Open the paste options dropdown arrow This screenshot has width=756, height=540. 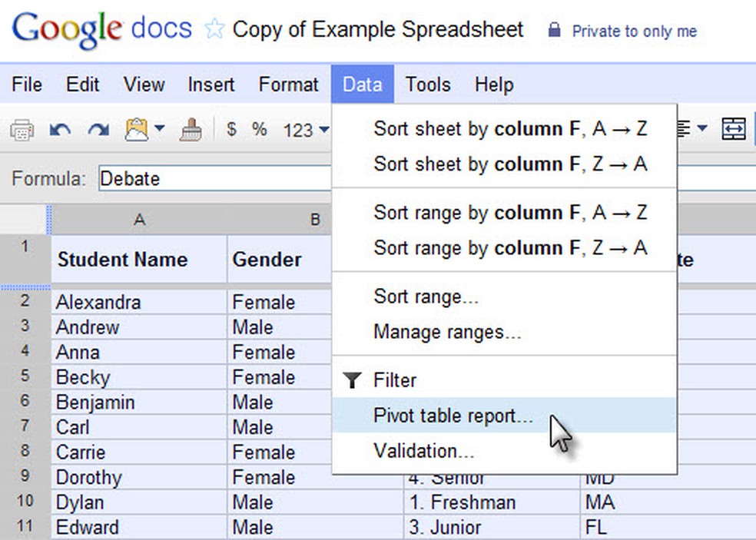pyautogui.click(x=160, y=129)
